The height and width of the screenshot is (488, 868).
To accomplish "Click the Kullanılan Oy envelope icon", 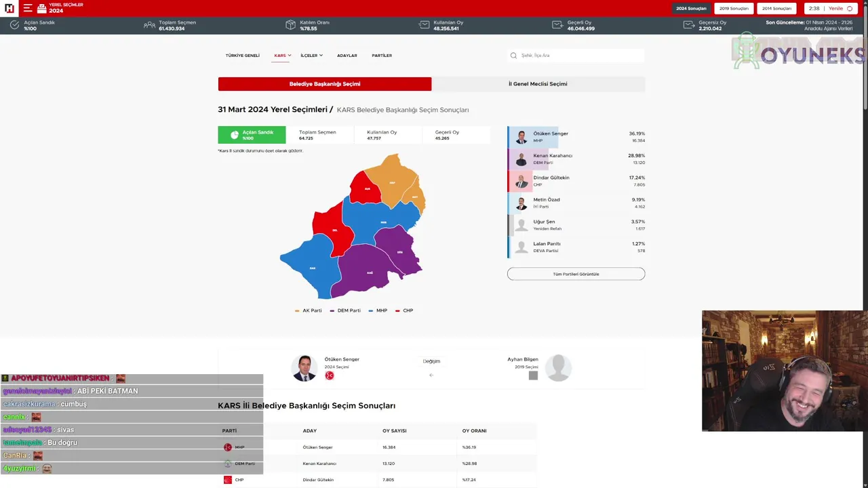I will 424,25.
